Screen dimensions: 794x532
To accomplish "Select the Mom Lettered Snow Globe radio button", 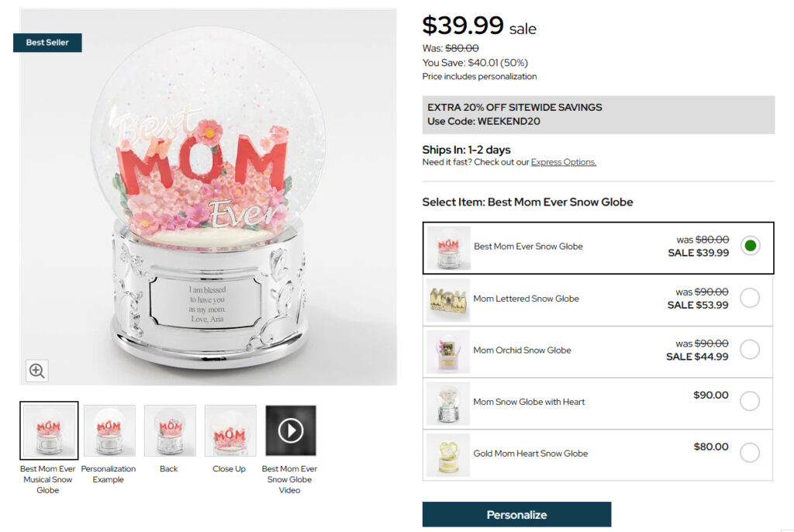I will pos(750,298).
